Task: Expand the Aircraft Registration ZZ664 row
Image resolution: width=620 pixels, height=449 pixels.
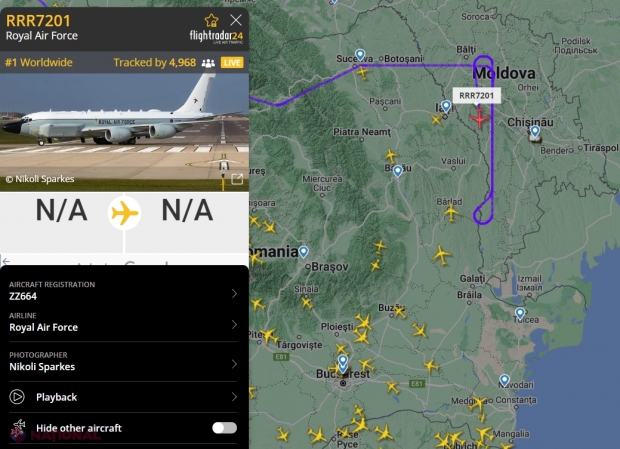Action: tap(123, 291)
